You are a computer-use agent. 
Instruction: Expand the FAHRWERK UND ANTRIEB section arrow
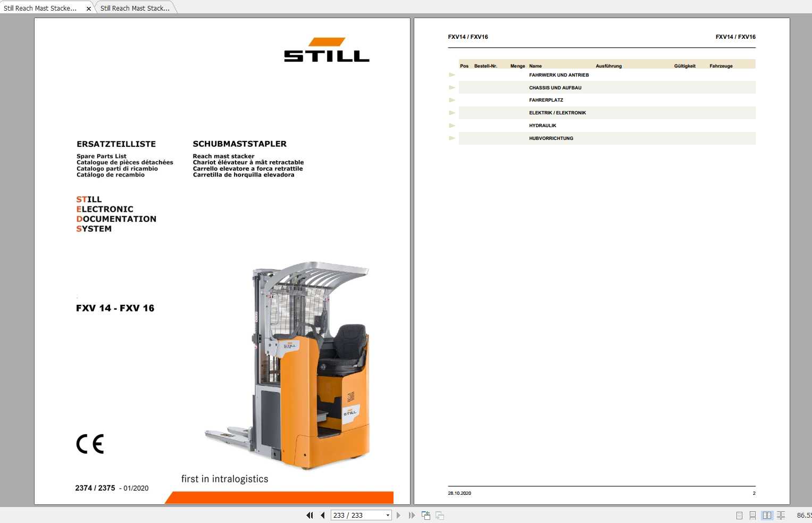click(452, 74)
